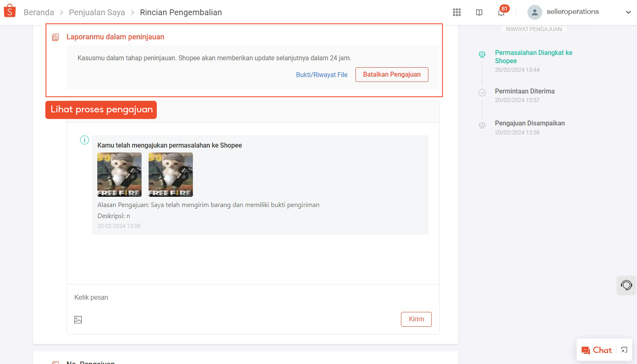Click the first FREE FIRE evidence thumbnail

point(119,174)
